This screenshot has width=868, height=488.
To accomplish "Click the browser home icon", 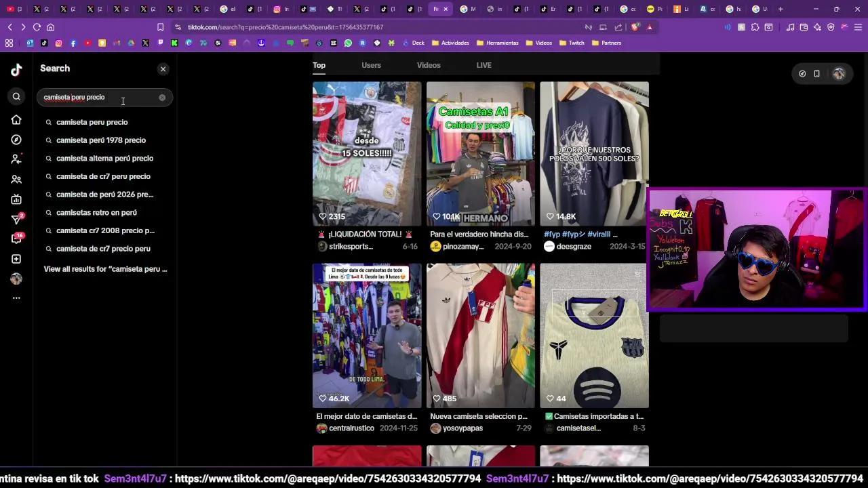I will pos(50,27).
